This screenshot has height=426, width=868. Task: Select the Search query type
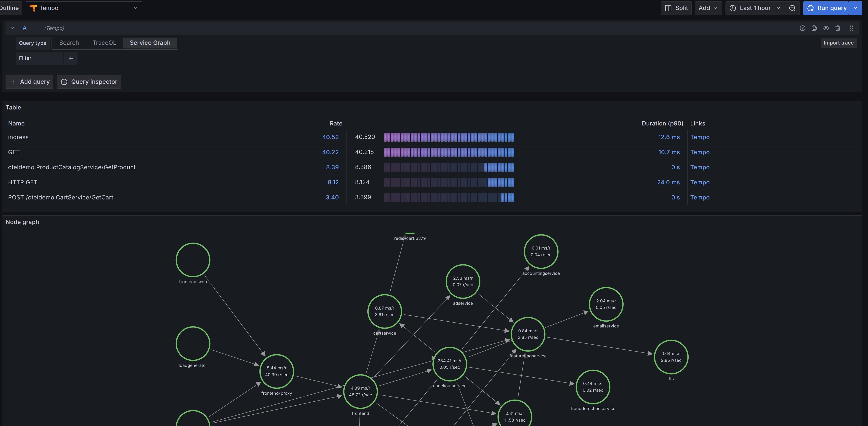[x=69, y=43]
